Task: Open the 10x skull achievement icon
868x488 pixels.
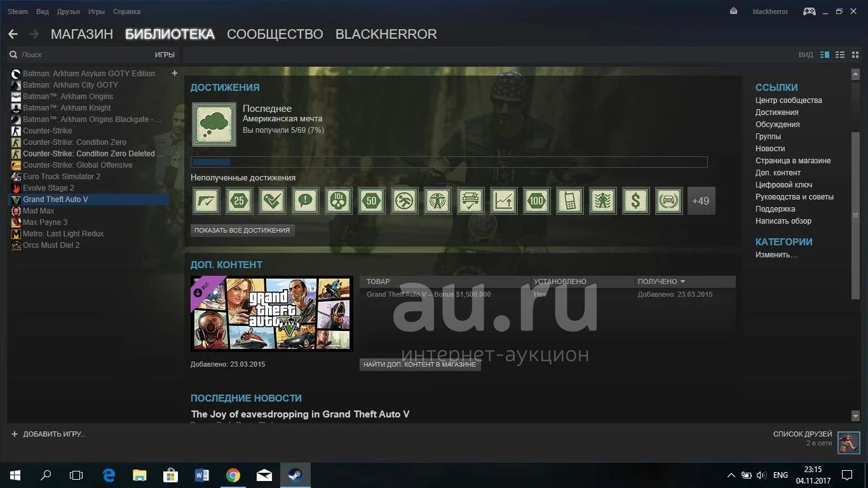Action: pyautogui.click(x=339, y=201)
